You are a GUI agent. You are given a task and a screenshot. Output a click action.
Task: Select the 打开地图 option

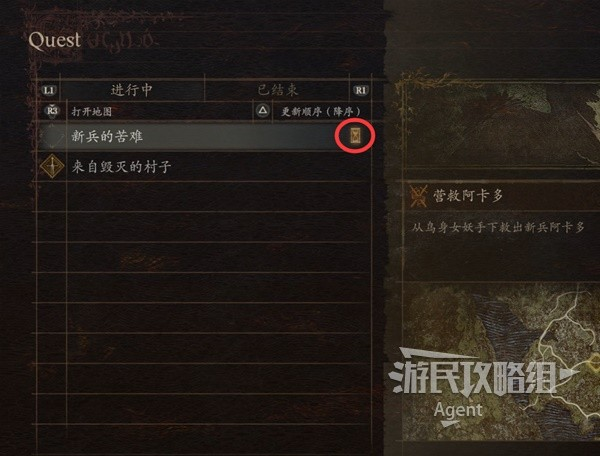[91, 111]
